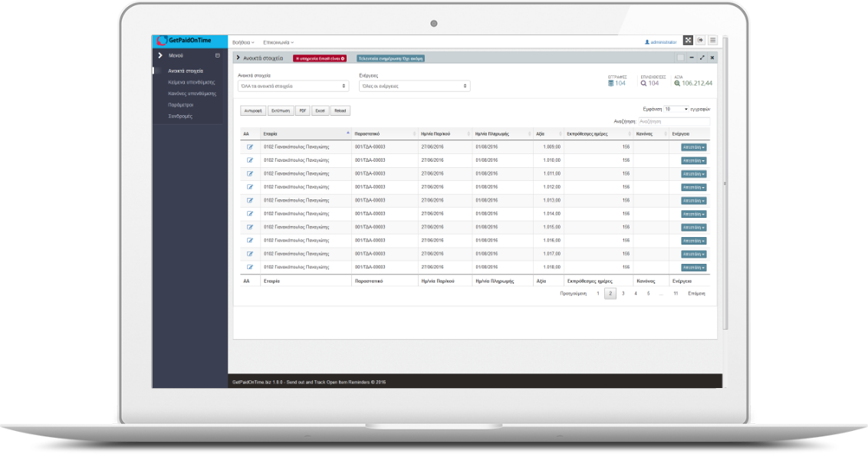Image resolution: width=868 pixels, height=454 pixels.
Task: Click the edit icon for the 1.009,00 row
Action: click(250, 146)
